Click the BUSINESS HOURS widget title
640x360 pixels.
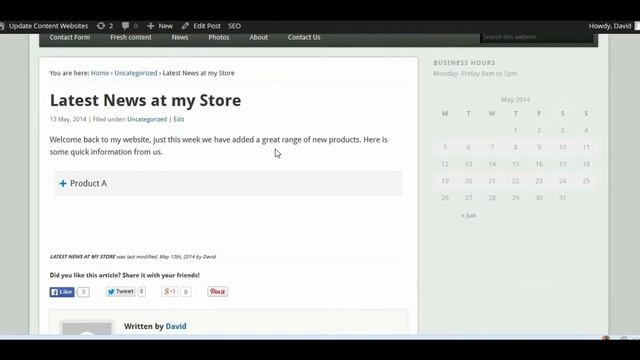point(464,62)
